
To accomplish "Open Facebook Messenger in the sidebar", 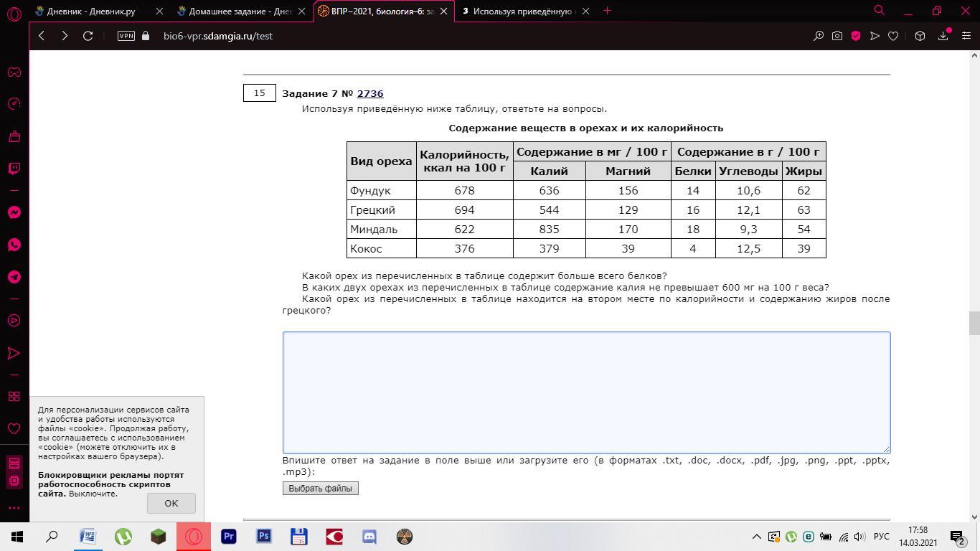I will click(x=14, y=212).
